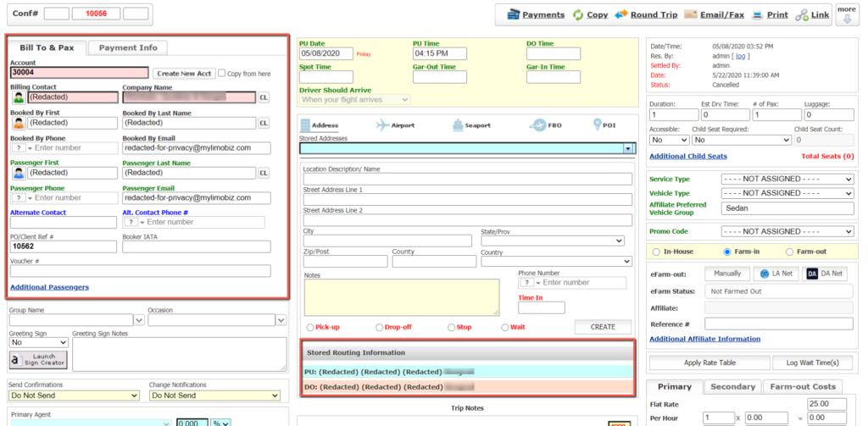Open the Send Confirmations dropdown
The height and width of the screenshot is (426, 868).
pos(74,396)
